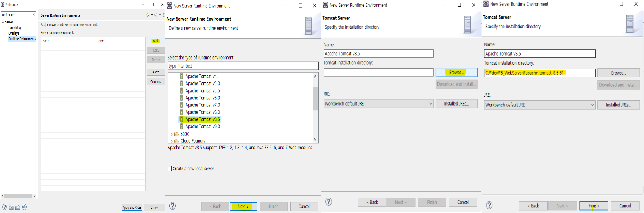This screenshot has height=213, width=644.
Task: Select Launching in Preferences tree
Action: (15, 28)
